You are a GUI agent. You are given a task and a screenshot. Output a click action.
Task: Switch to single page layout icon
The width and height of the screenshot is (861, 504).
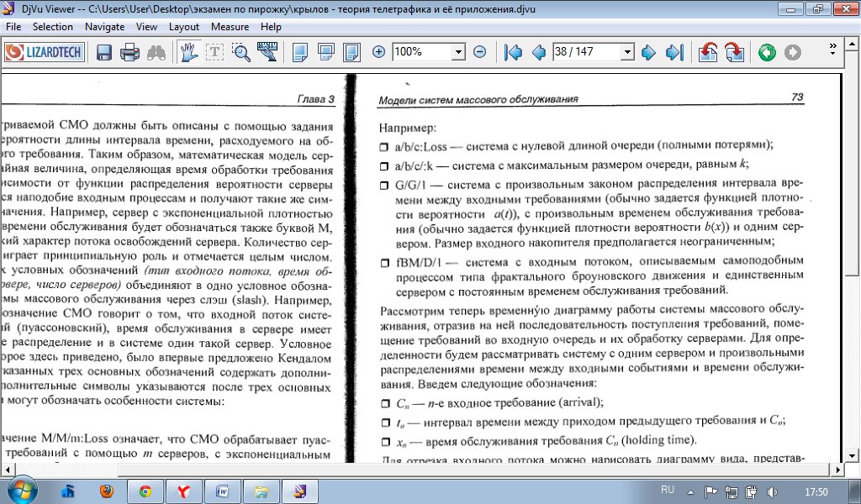point(300,53)
